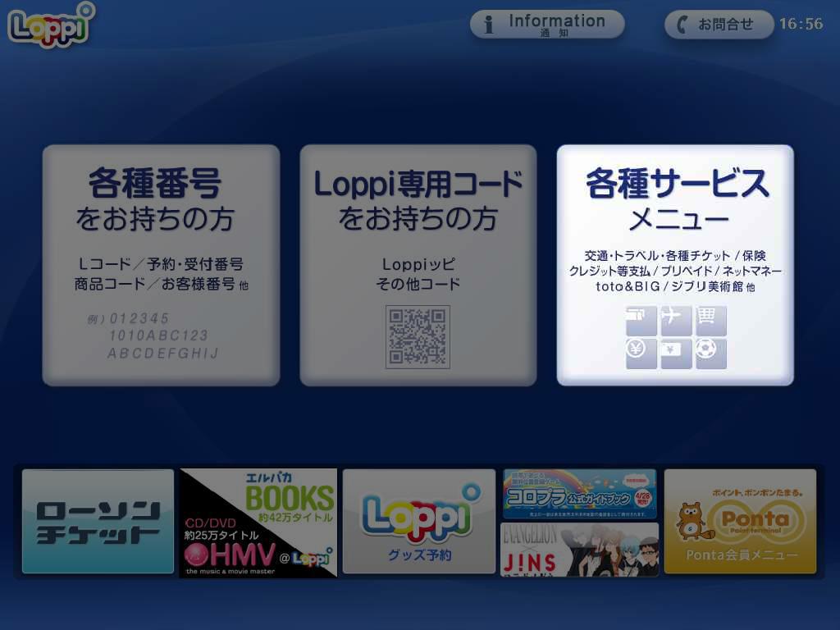
Task: Open the Loppi グッズ予約 banner
Action: pos(419,521)
